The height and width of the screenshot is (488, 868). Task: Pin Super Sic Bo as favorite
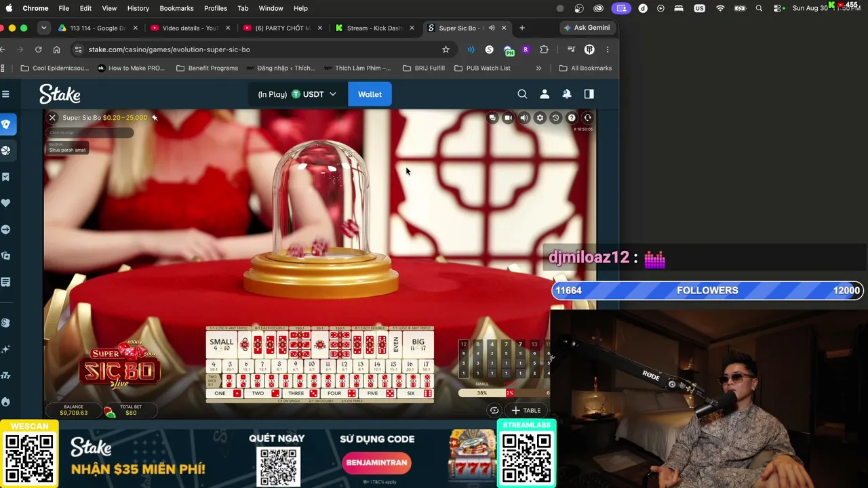coord(155,118)
